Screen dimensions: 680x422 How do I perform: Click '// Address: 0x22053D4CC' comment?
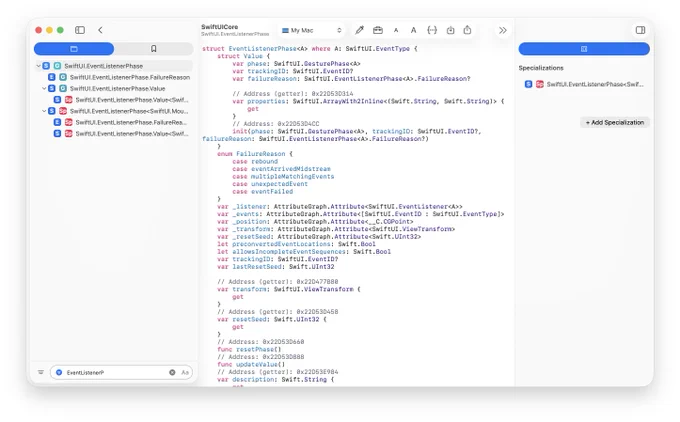[275, 124]
